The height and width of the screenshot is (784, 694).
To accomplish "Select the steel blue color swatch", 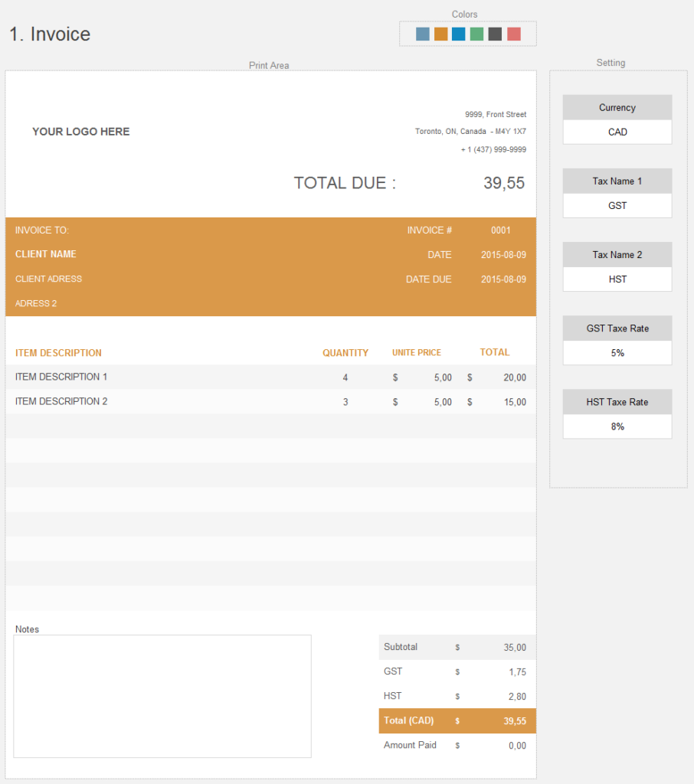I will click(x=423, y=34).
